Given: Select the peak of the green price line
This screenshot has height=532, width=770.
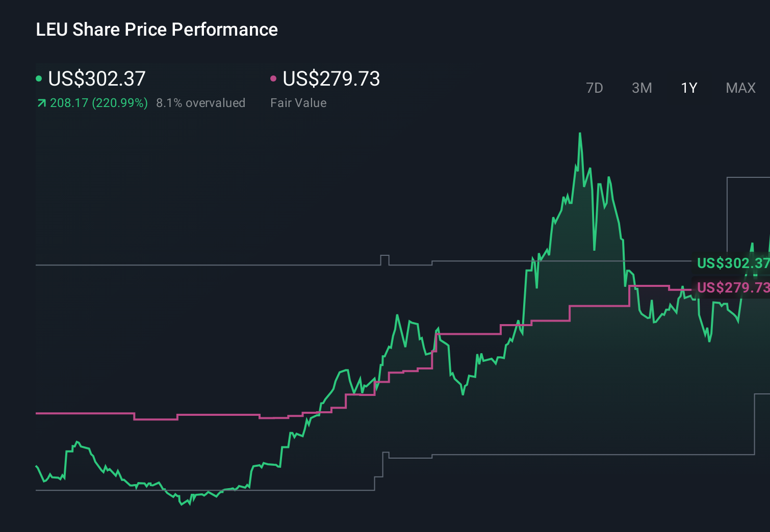Looking at the screenshot, I should tap(580, 132).
